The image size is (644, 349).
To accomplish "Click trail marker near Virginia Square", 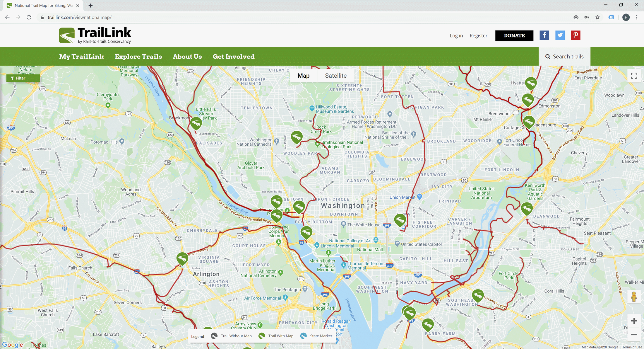I will 182,258.
